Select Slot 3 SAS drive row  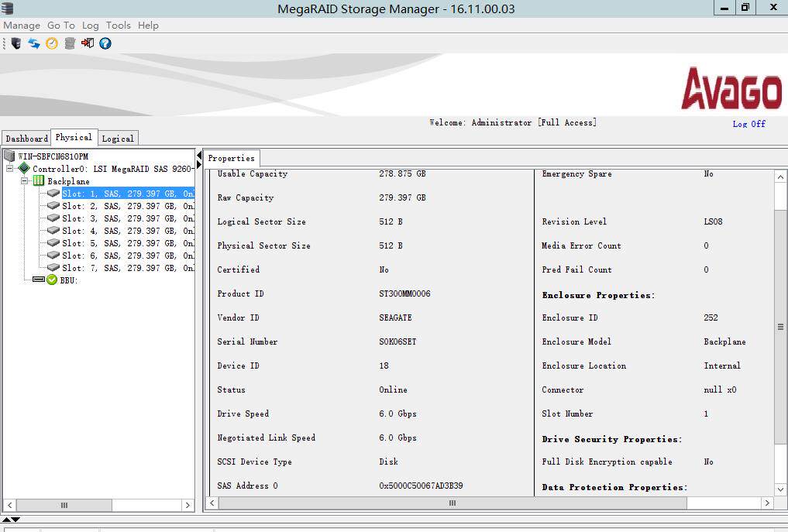point(128,218)
